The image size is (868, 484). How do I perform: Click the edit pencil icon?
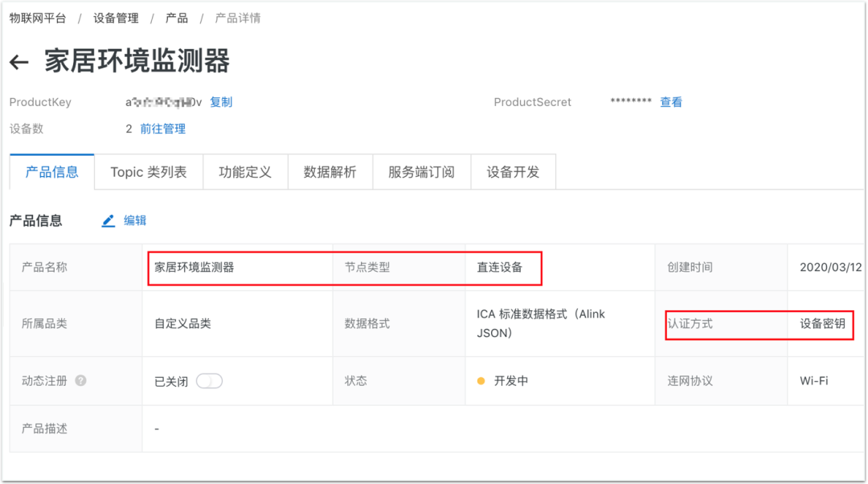click(x=108, y=221)
